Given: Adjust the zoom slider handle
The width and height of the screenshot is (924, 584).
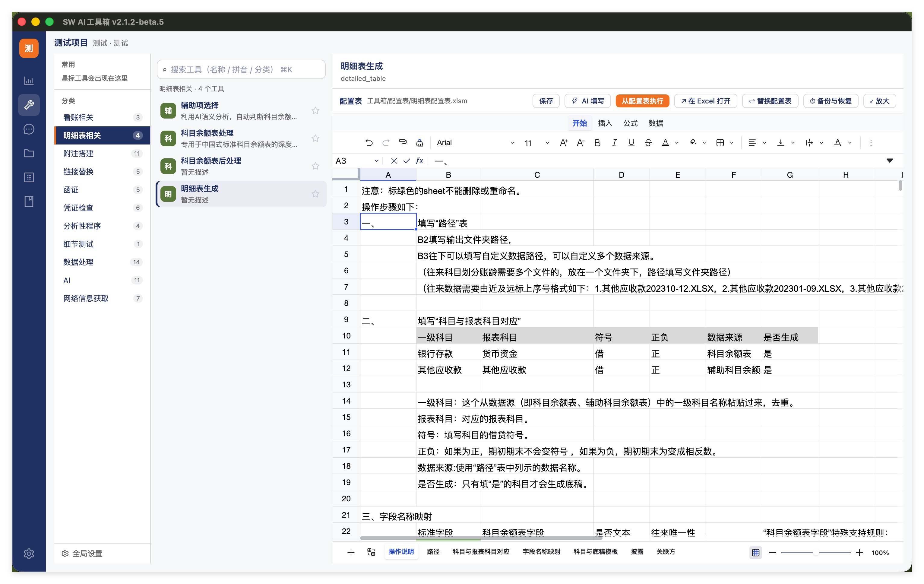Looking at the screenshot, I should coord(815,553).
